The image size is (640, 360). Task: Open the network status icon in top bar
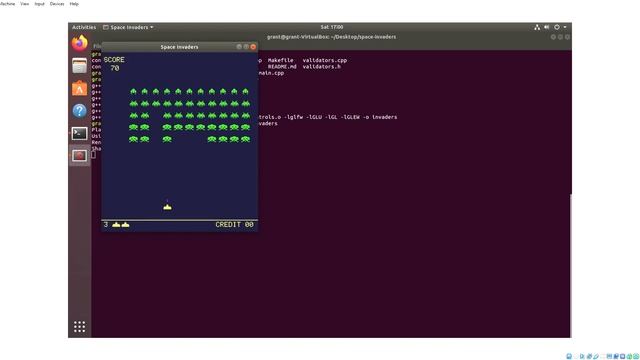coord(537,27)
